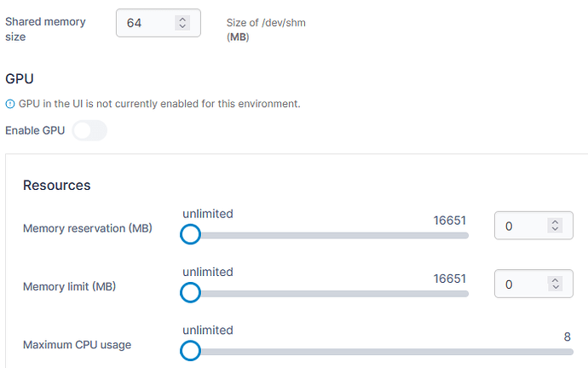Click the unlimited label above Memory limit slider
The image size is (588, 368).
pyautogui.click(x=207, y=272)
